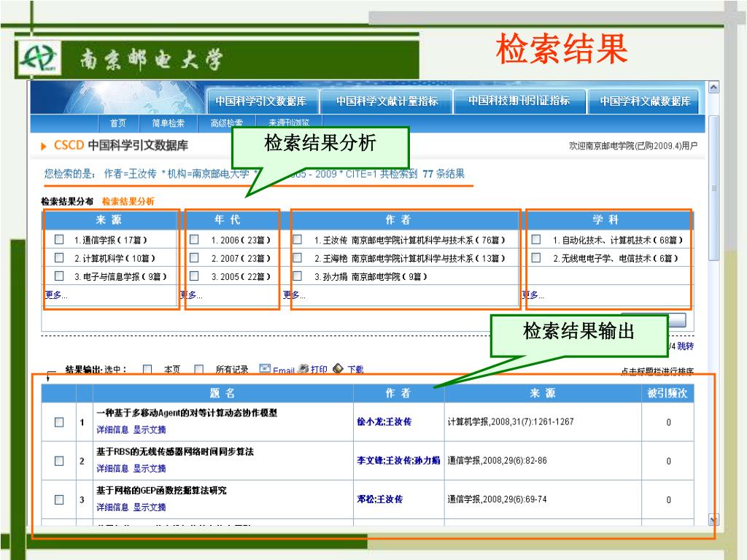This screenshot has width=747, height=560.
Task: Click the university logo in the green banner
Action: pos(39,58)
